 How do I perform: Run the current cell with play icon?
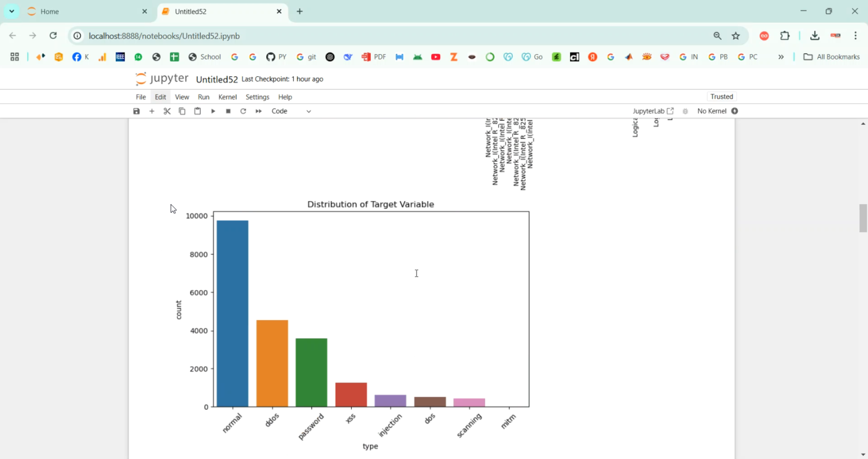point(213,111)
